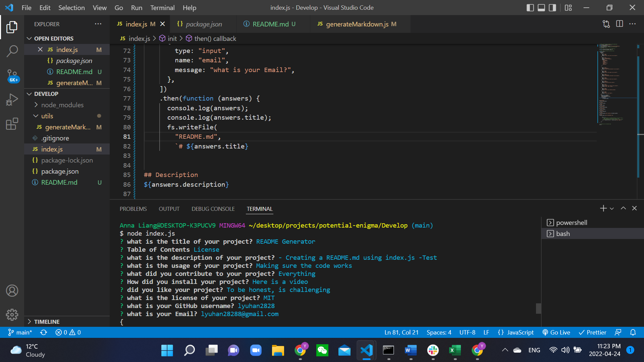Open the Extensions view
Image resolution: width=644 pixels, height=362 pixels.
point(12,124)
